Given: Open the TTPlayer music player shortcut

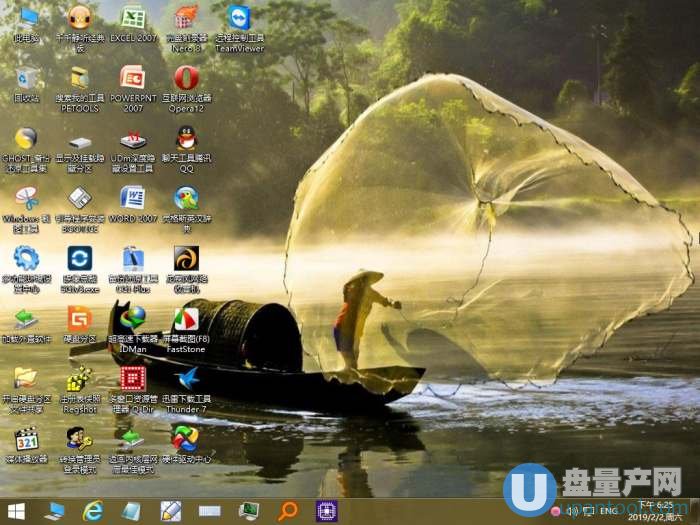Looking at the screenshot, I should pos(80,29).
